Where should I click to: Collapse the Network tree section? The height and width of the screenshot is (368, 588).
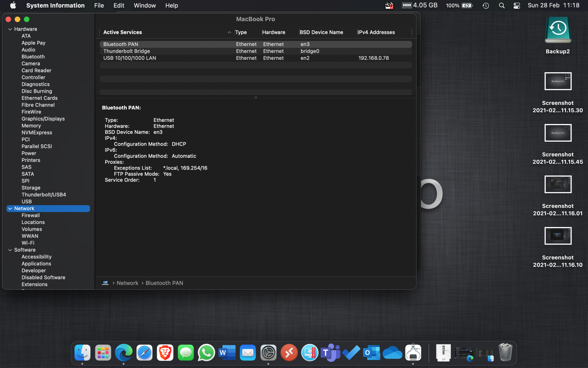point(10,208)
